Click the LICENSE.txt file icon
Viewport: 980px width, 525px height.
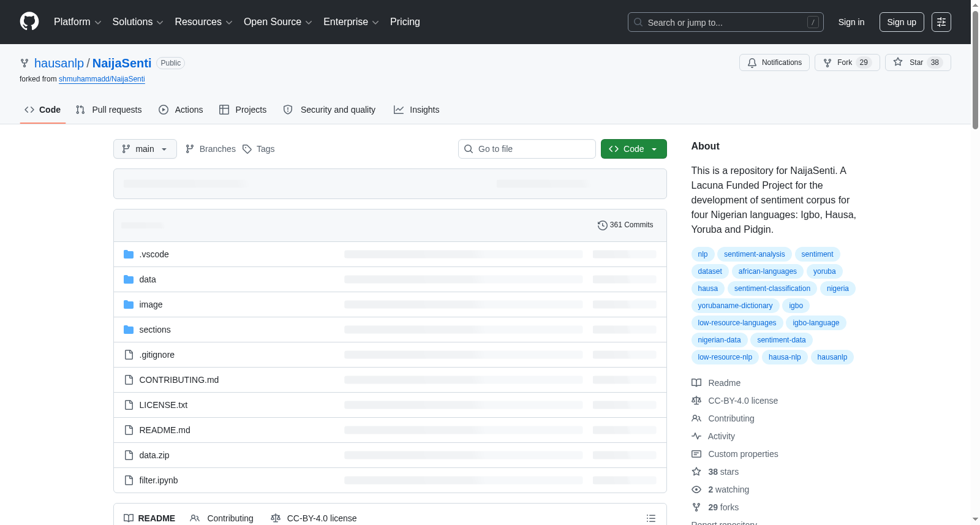[129, 405]
